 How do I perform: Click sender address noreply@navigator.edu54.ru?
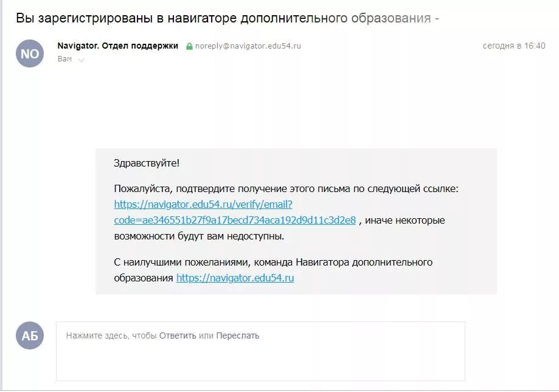[248, 46]
